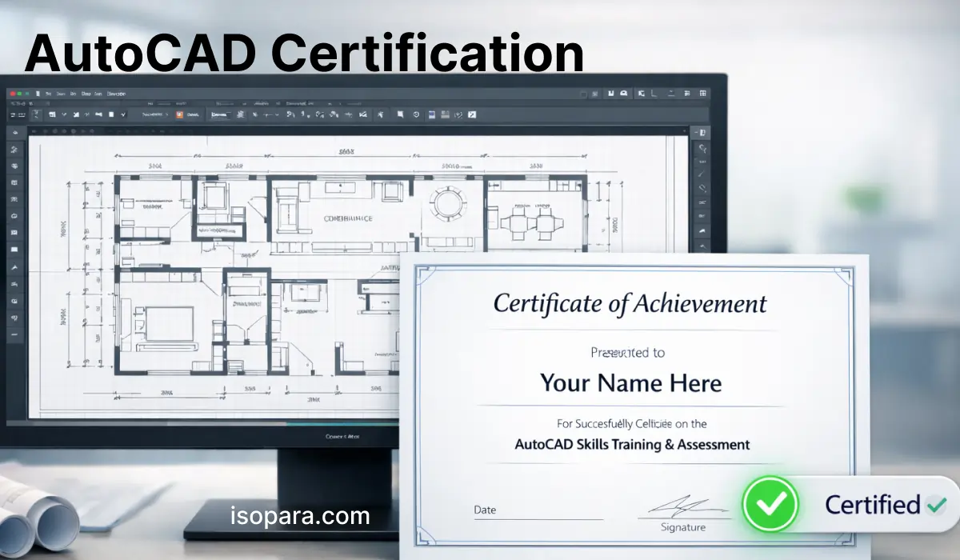Open the combo box left of the orange icon
Screen dimensions: 960x560
(x=155, y=114)
